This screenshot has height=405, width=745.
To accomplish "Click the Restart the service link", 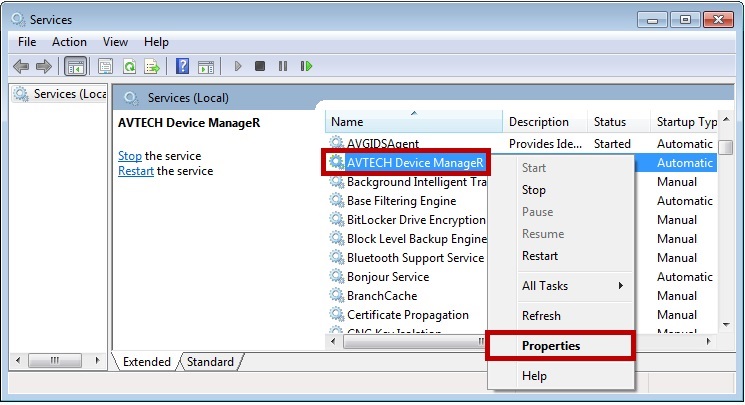I will 135,171.
